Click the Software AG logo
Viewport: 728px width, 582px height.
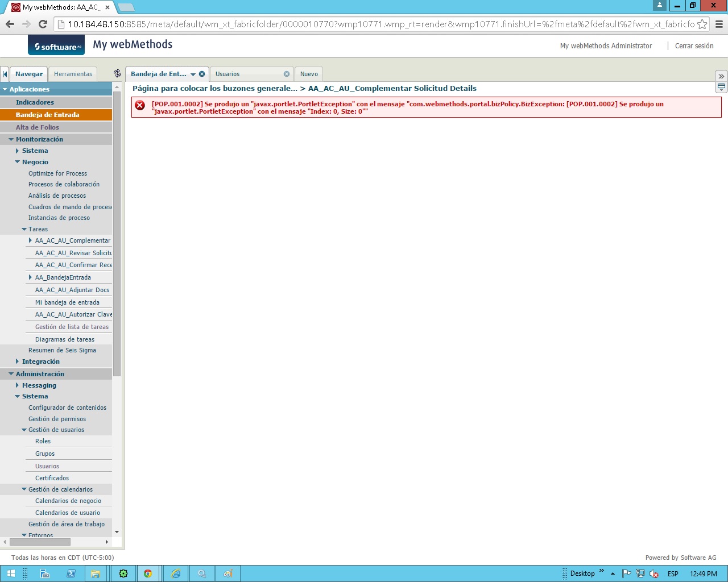click(56, 45)
